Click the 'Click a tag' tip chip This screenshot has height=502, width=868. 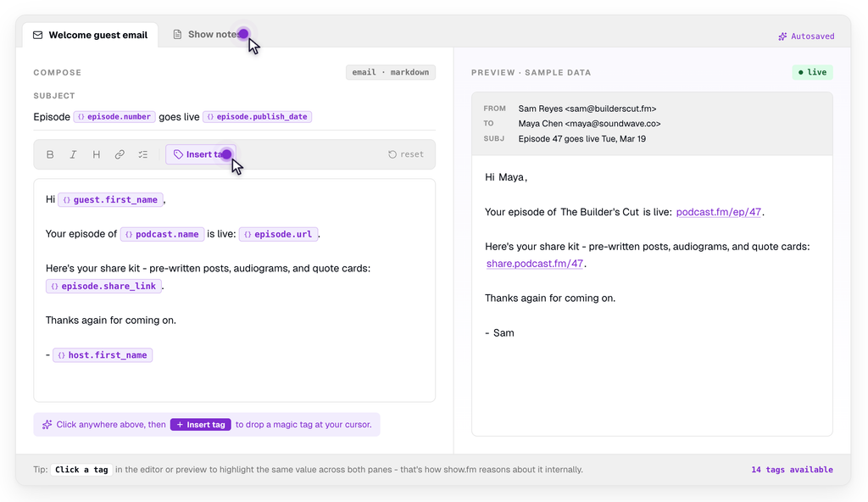[x=82, y=470]
